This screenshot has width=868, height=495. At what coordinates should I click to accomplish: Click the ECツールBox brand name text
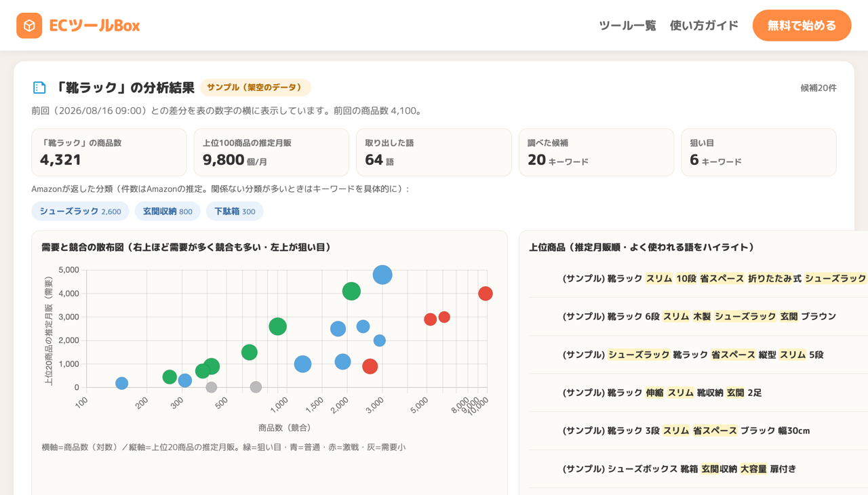[94, 26]
